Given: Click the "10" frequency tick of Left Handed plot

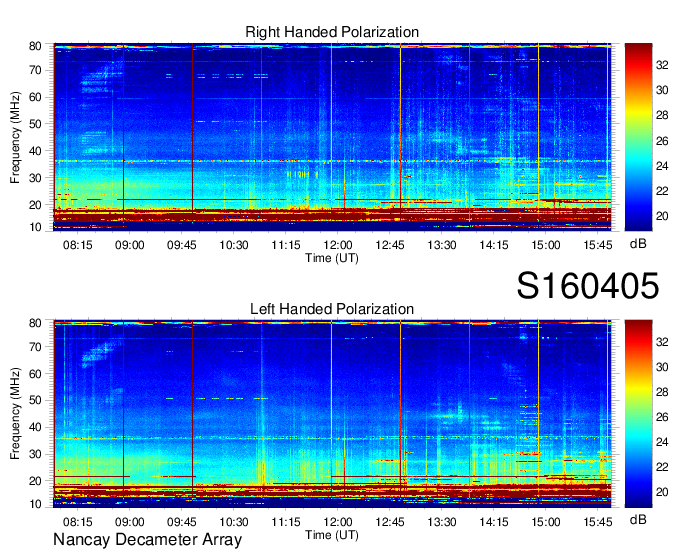Looking at the screenshot, I should [35, 504].
